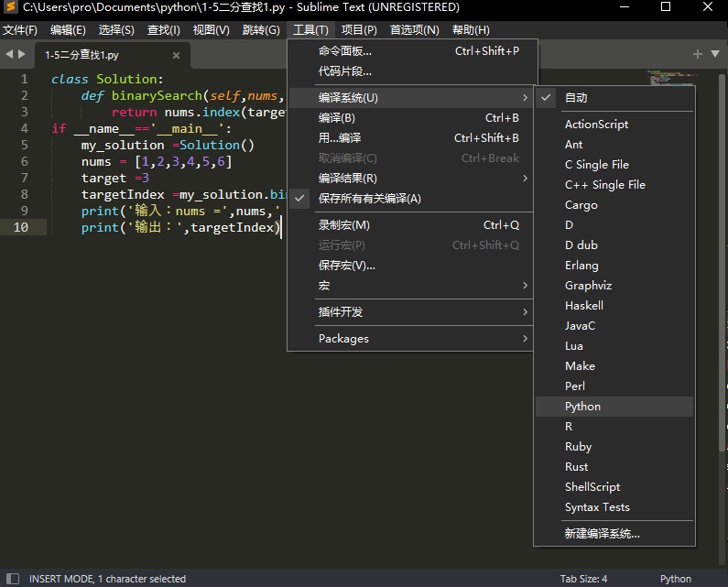
Task: Select ShellScript build system
Action: click(614, 486)
